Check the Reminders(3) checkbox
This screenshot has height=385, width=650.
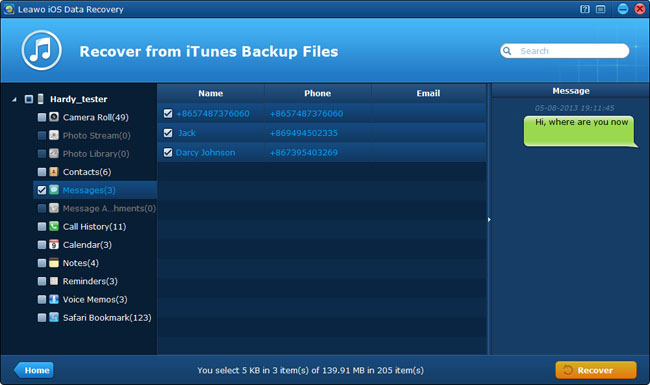tap(42, 281)
